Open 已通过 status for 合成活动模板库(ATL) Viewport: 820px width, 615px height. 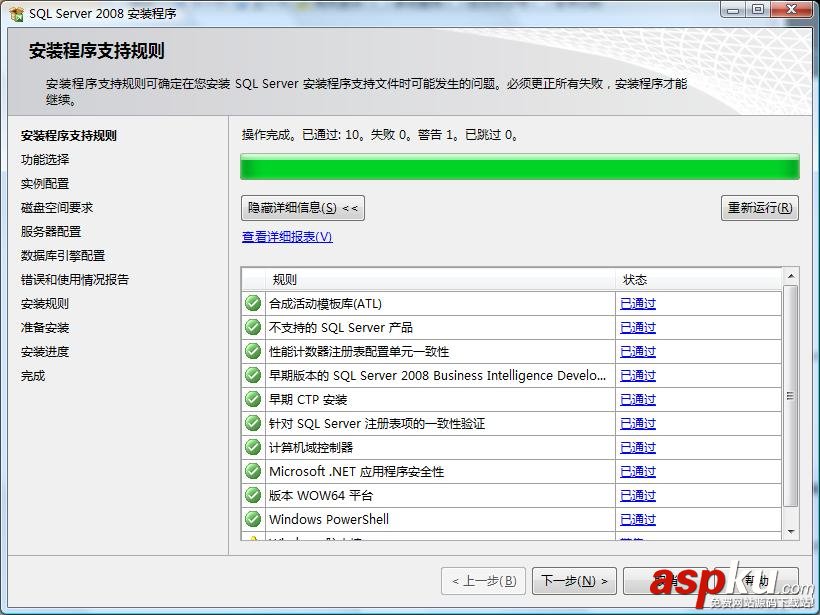coord(637,304)
